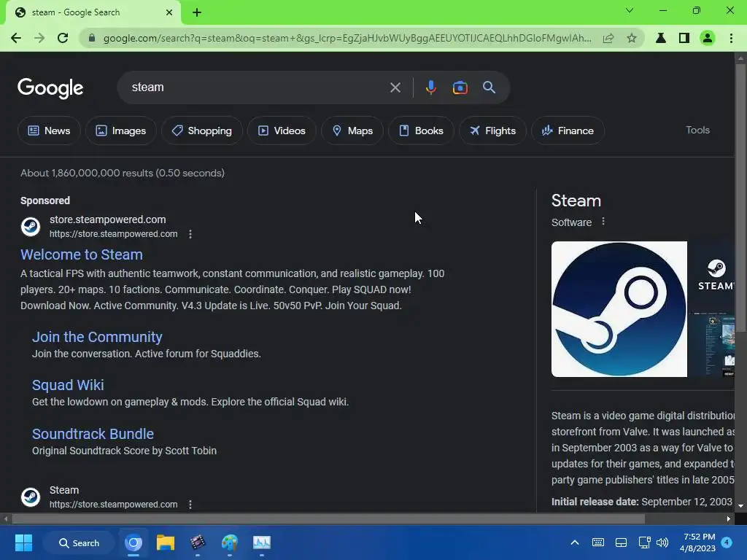747x560 pixels.
Task: Open the Windows Start menu
Action: coord(23,542)
